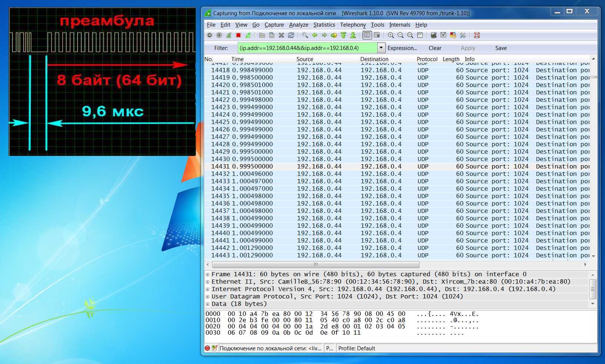The image size is (605, 364).
Task: Save this capture file icon
Action: (272, 35)
